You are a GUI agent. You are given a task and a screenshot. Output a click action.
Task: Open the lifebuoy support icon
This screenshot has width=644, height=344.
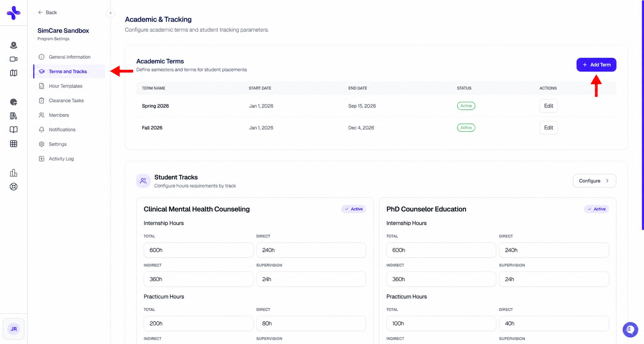pos(14,186)
